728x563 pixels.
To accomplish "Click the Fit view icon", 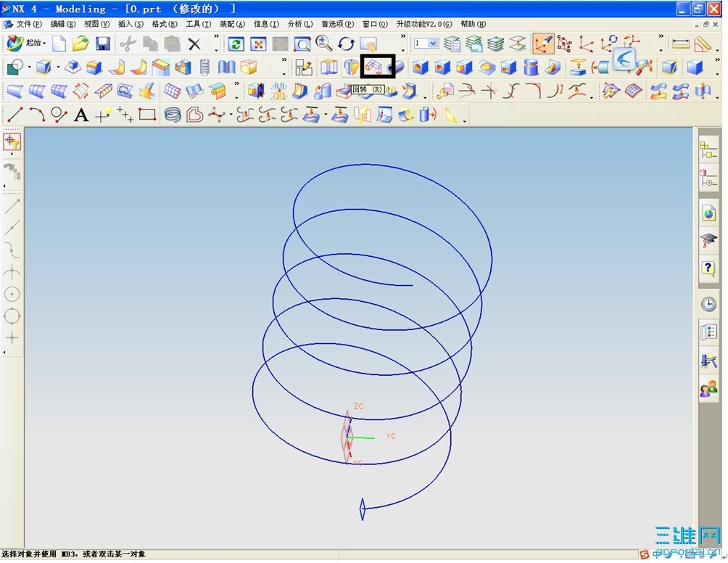I will 258,44.
